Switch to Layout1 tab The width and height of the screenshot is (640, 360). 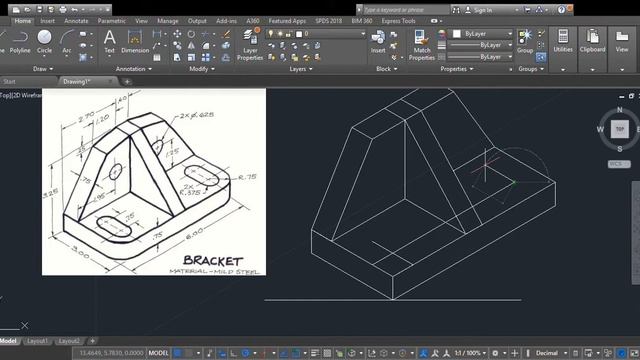tap(37, 341)
